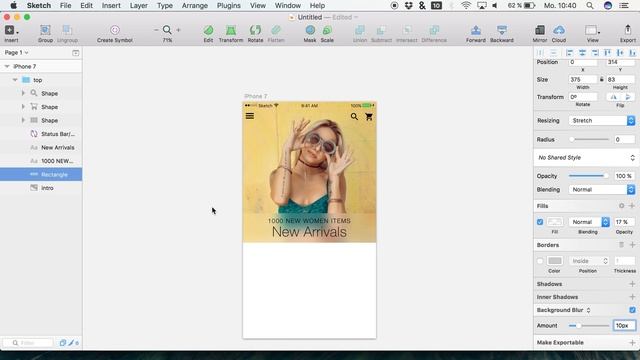Open the Window menu
The width and height of the screenshot is (640, 360).
tap(288, 6)
